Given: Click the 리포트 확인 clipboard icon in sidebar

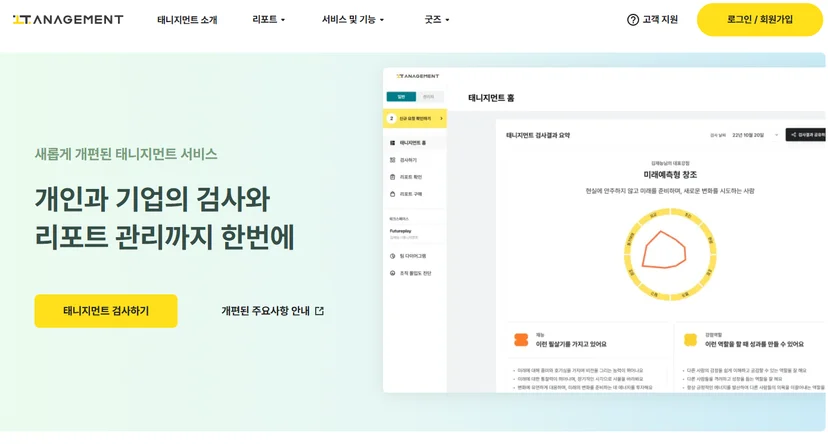Looking at the screenshot, I should pyautogui.click(x=392, y=177).
